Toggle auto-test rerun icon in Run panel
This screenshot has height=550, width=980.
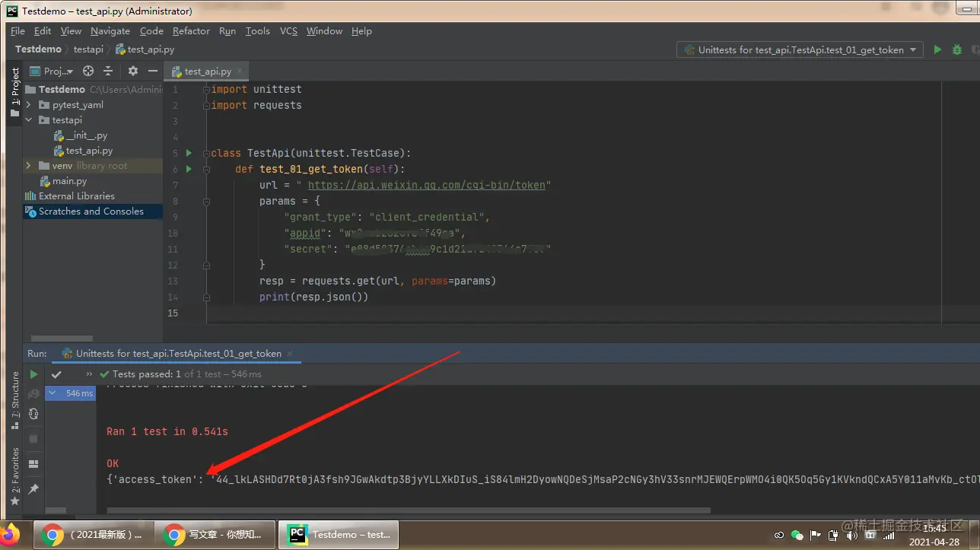tap(33, 414)
